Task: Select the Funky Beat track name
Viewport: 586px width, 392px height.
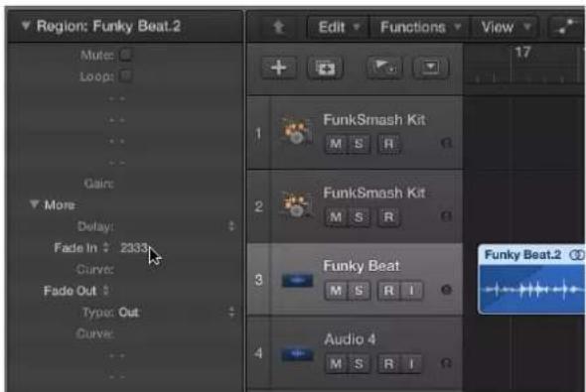Action: [362, 266]
